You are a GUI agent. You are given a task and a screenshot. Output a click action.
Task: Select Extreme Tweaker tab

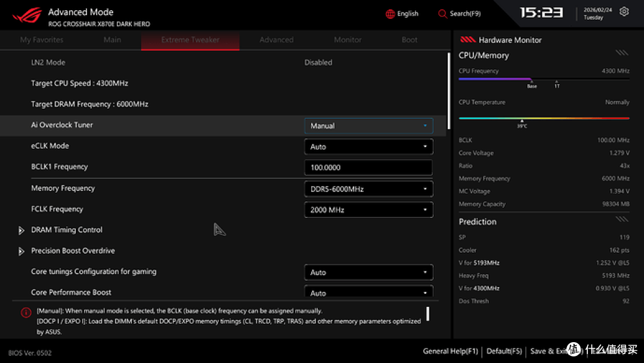(190, 40)
